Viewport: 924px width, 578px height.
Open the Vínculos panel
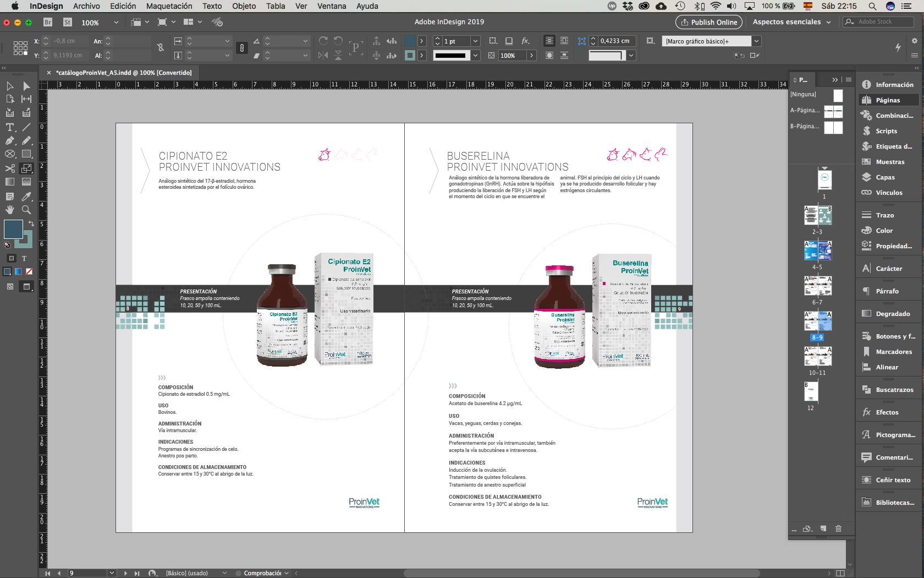coord(888,193)
